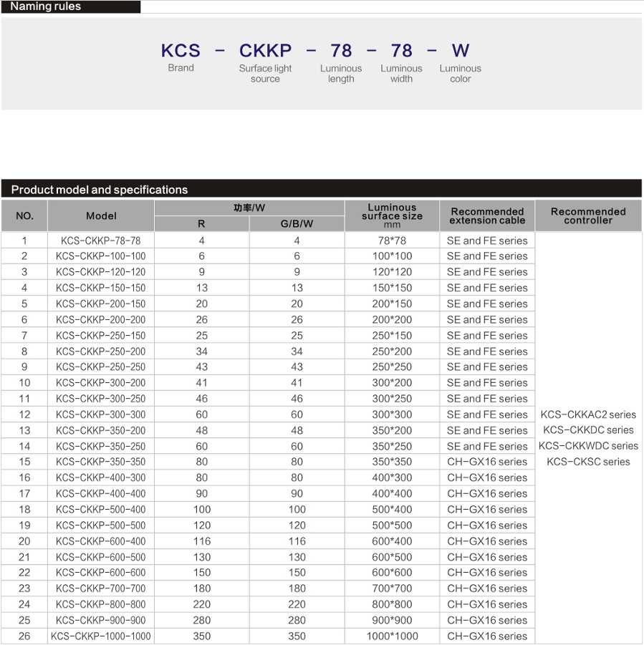Select the model cell 'KCS-CKKP-120-120'
This screenshot has width=644, height=645.
[101, 272]
